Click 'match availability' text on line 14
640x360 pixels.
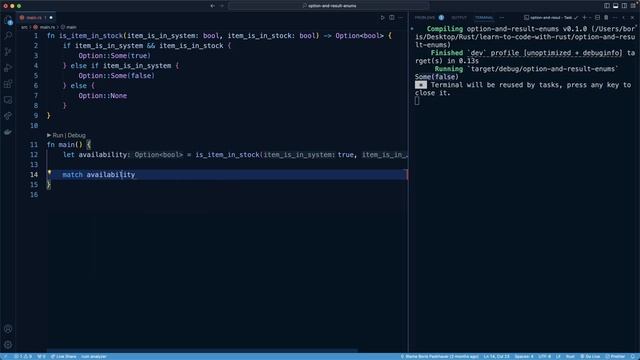pyautogui.click(x=98, y=175)
